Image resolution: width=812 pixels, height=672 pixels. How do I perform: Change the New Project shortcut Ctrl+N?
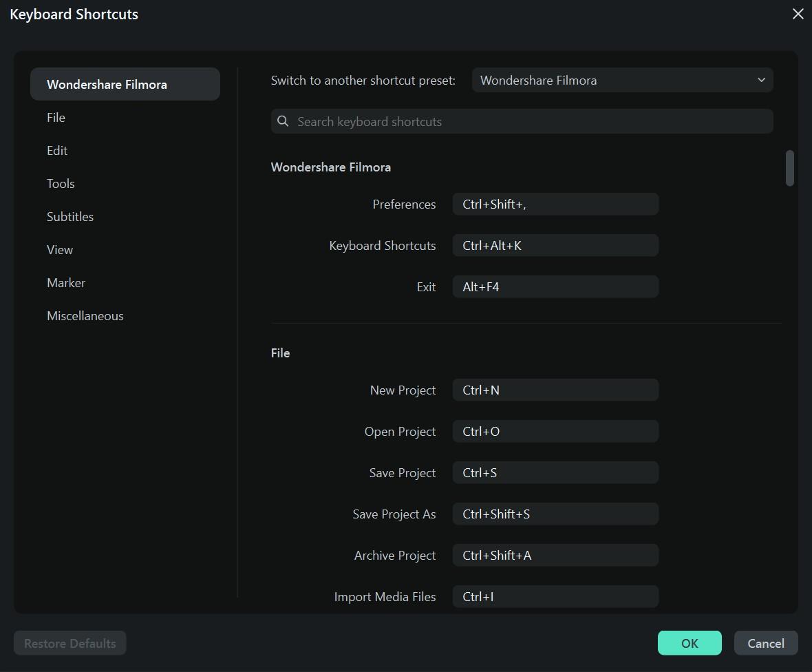tap(555, 390)
